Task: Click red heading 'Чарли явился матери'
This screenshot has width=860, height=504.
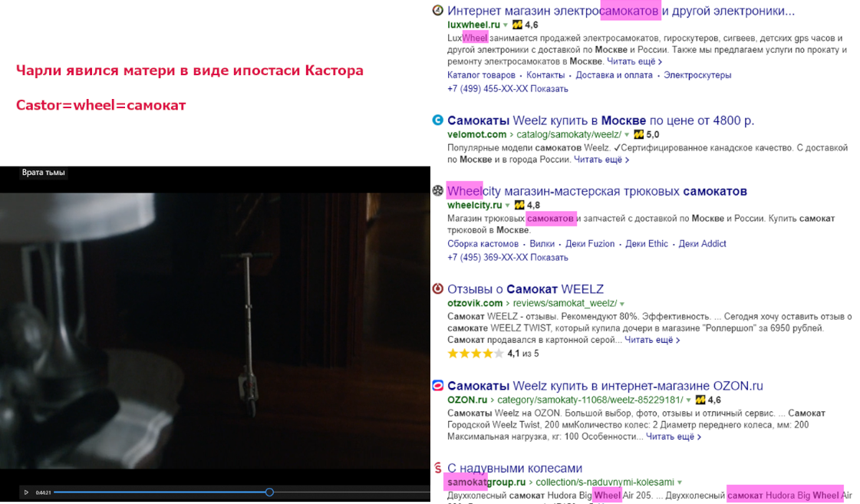Action: pyautogui.click(x=189, y=71)
